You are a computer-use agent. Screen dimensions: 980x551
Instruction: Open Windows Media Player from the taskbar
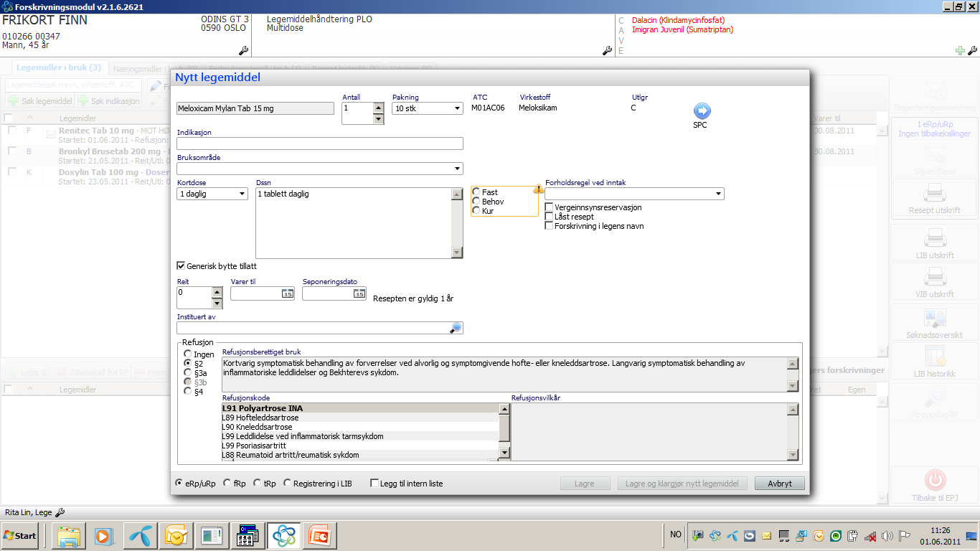click(x=104, y=535)
